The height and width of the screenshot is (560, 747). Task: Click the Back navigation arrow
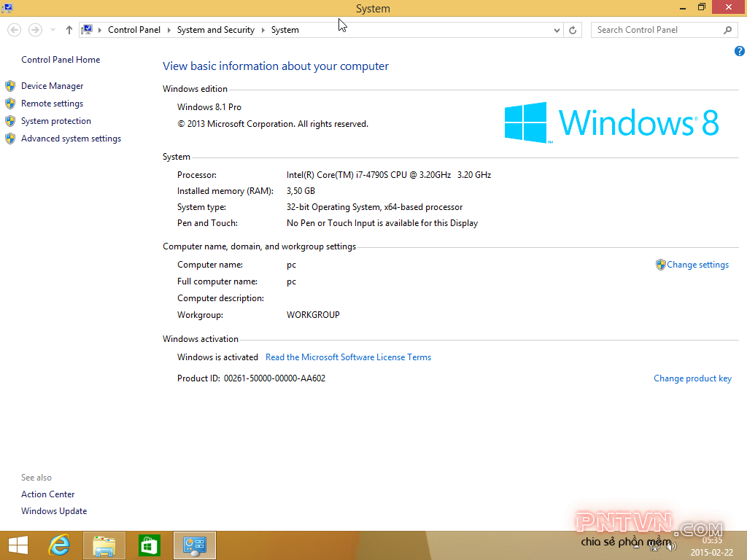pos(15,30)
